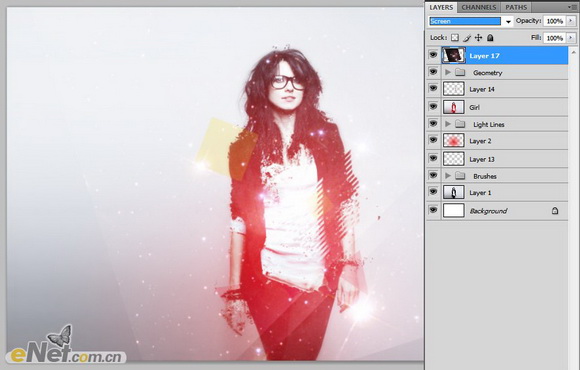Switch to Channels tab

(x=479, y=7)
